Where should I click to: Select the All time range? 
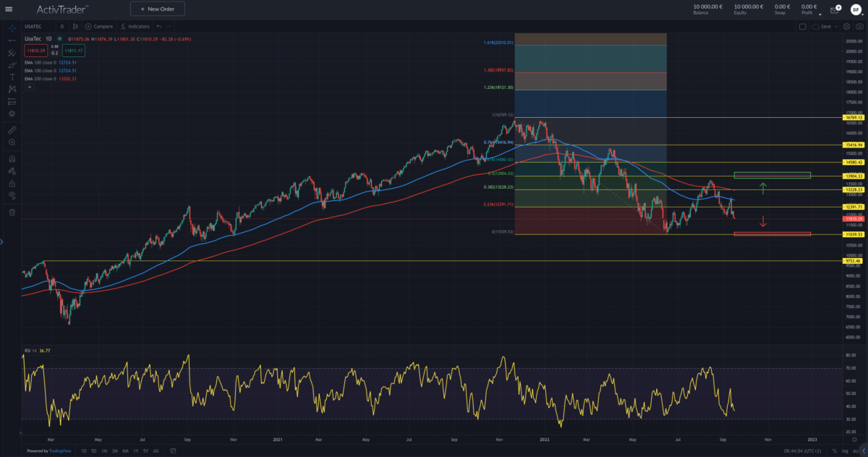(156, 450)
